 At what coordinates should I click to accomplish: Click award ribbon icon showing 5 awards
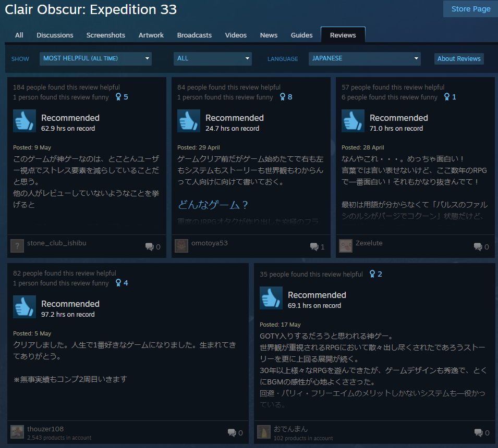click(118, 97)
